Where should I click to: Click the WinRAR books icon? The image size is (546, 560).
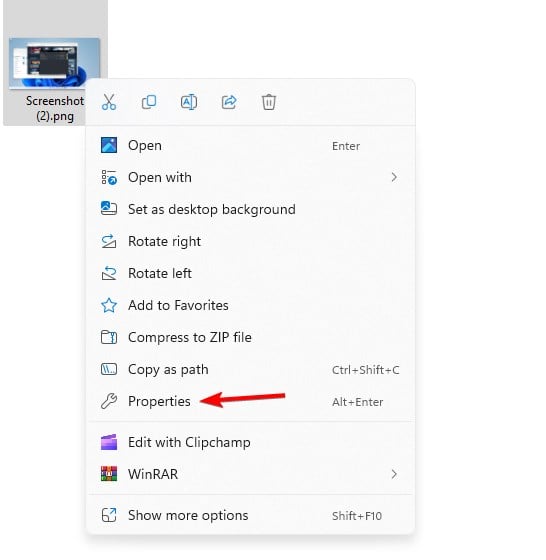click(109, 474)
